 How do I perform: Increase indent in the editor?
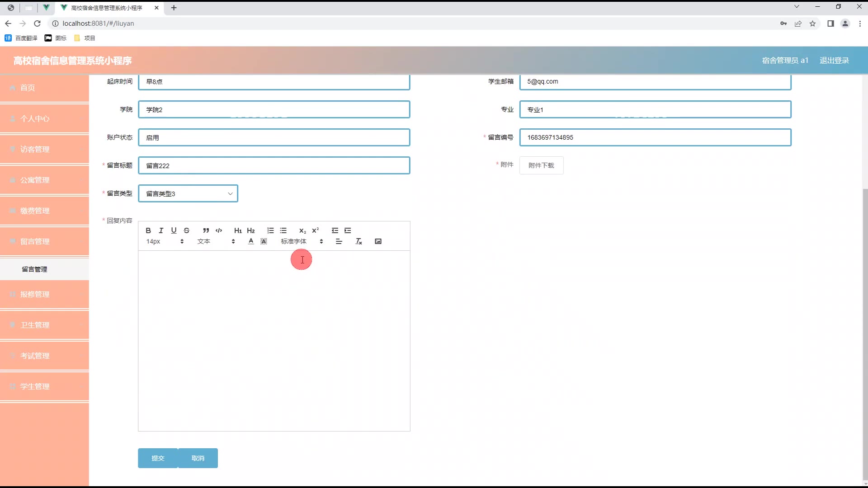[x=348, y=230]
